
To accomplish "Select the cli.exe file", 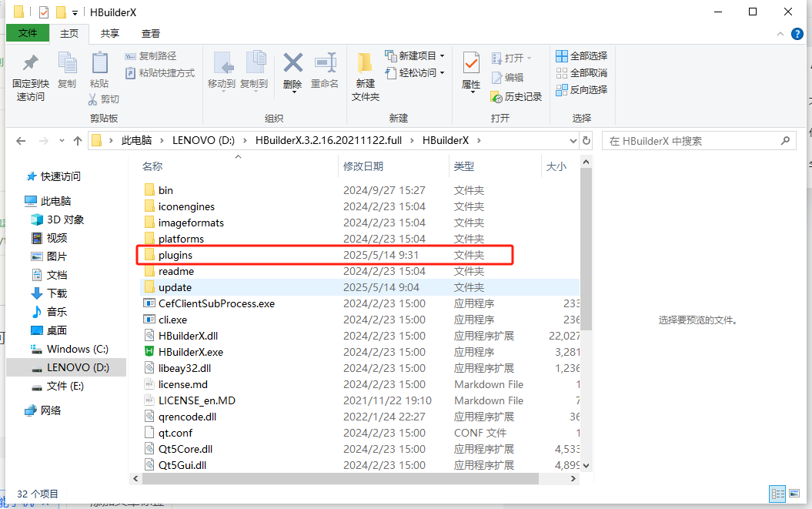I will 359,320.
